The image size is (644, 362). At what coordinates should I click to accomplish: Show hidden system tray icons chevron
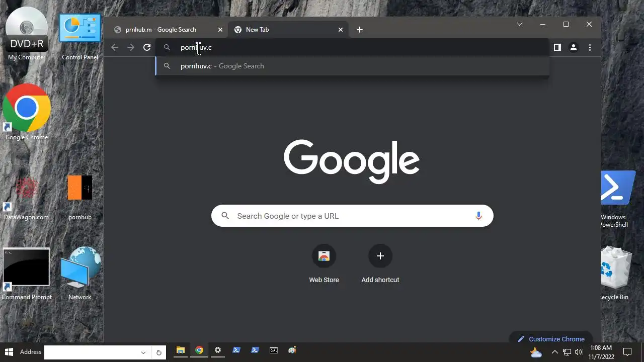point(555,352)
